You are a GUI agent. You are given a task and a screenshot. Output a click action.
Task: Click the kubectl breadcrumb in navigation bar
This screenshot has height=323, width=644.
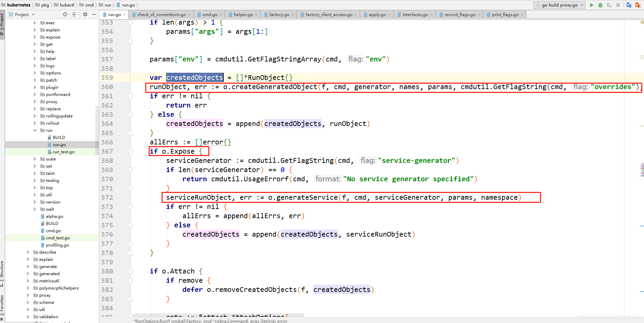click(67, 5)
